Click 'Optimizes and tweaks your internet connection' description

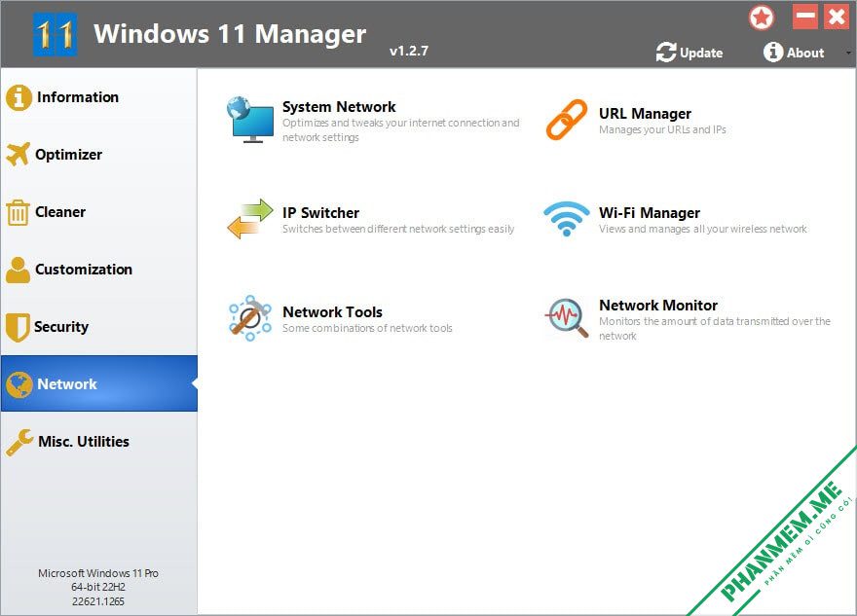point(400,130)
